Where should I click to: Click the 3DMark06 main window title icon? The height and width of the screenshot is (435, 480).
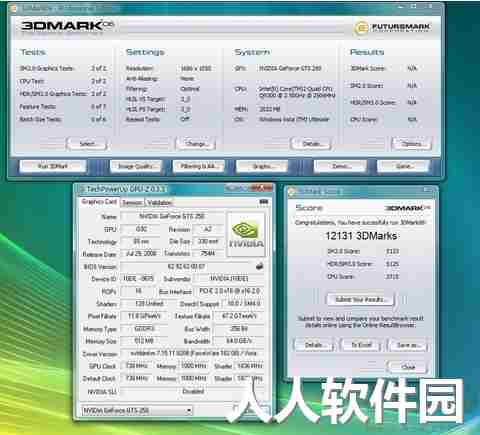(x=14, y=8)
